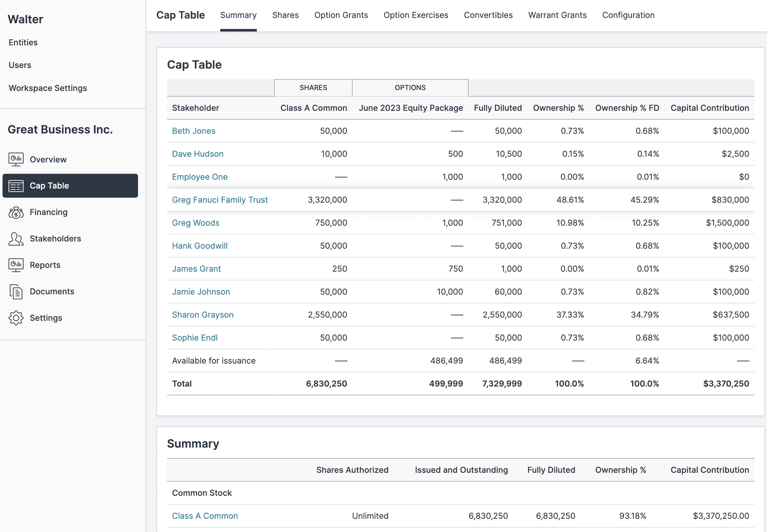Open the Users section

[20, 65]
